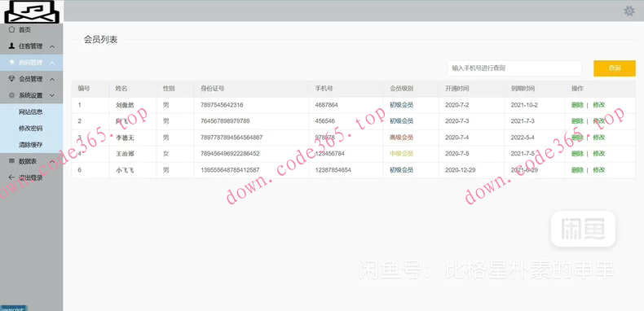This screenshot has height=311, width=644.
Task: Click the house icon beside 首页
Action: point(11,29)
